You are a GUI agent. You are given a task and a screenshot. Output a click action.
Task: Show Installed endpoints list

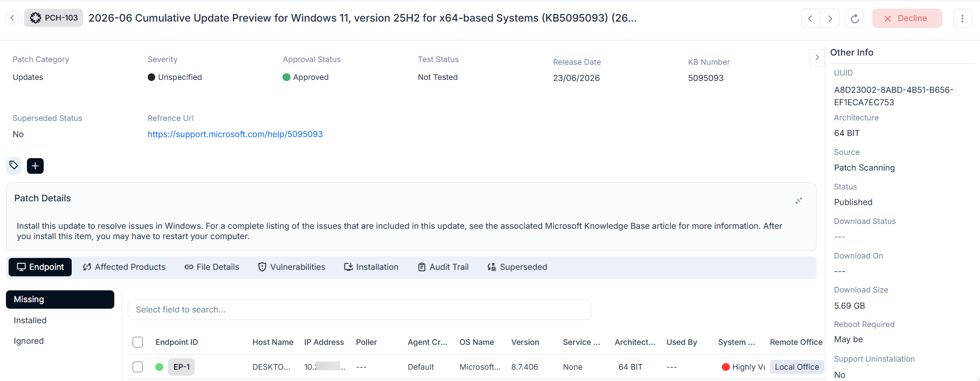[x=30, y=321]
